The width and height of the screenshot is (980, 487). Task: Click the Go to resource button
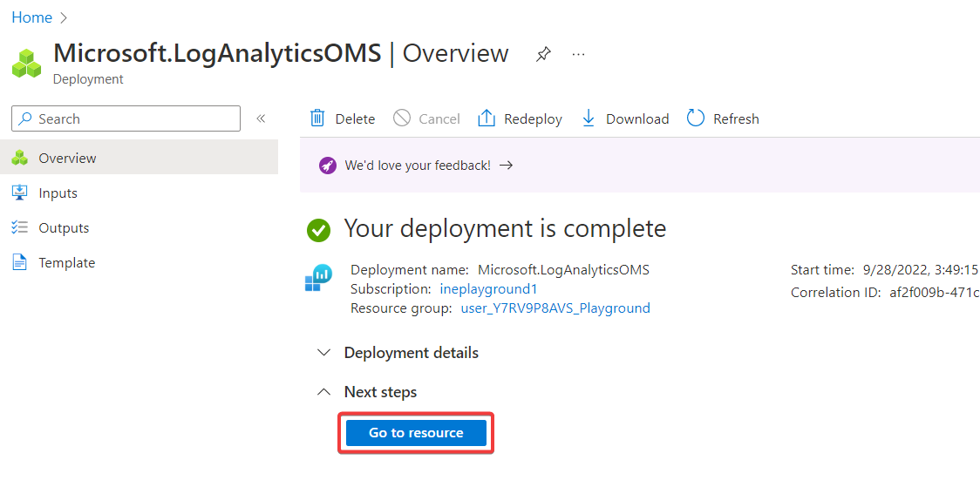click(416, 433)
